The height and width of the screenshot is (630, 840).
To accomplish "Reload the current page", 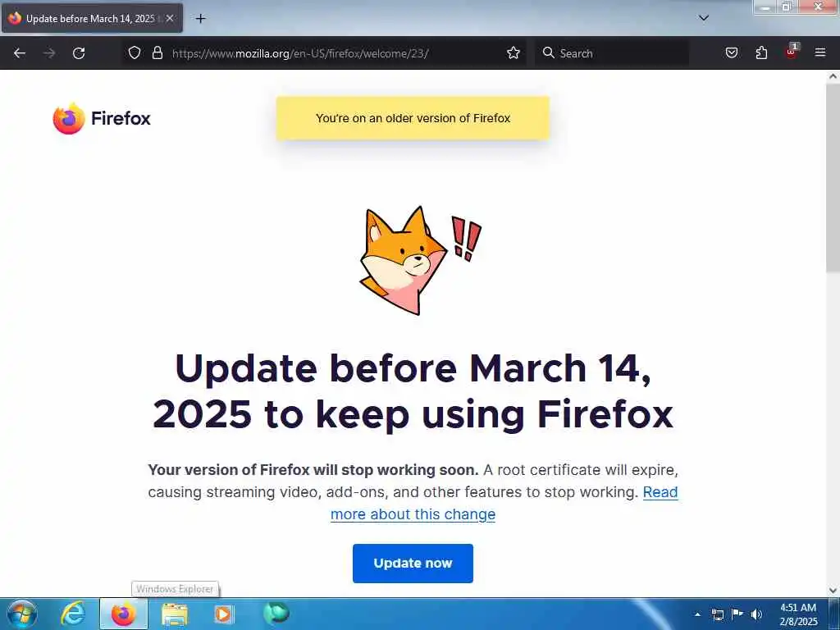I will (79, 53).
